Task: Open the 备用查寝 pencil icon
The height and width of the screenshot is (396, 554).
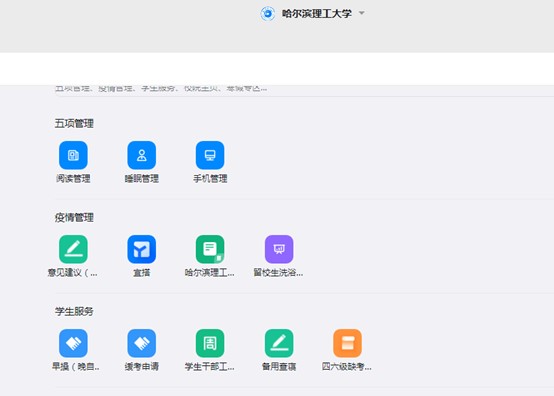Action: click(279, 343)
